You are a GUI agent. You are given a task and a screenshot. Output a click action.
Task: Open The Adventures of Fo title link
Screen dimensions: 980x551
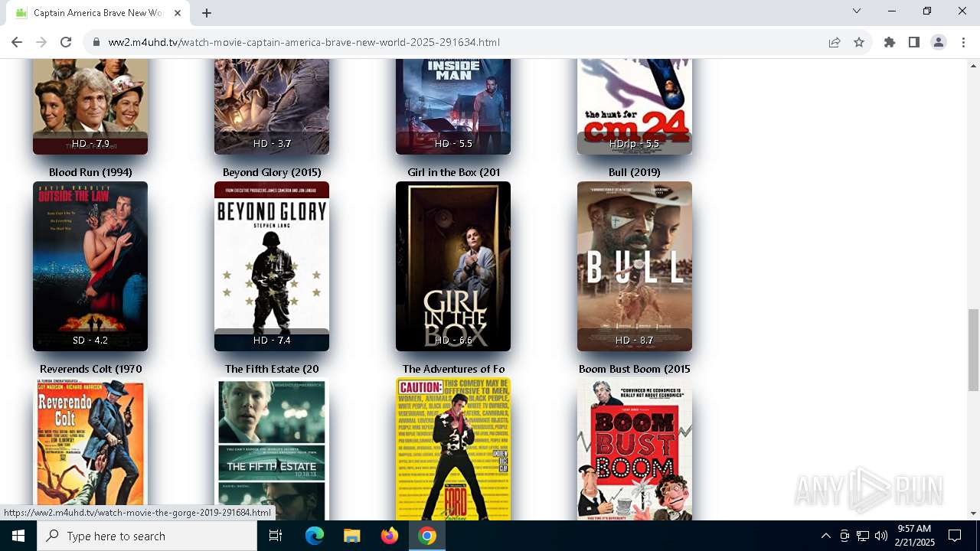453,369
